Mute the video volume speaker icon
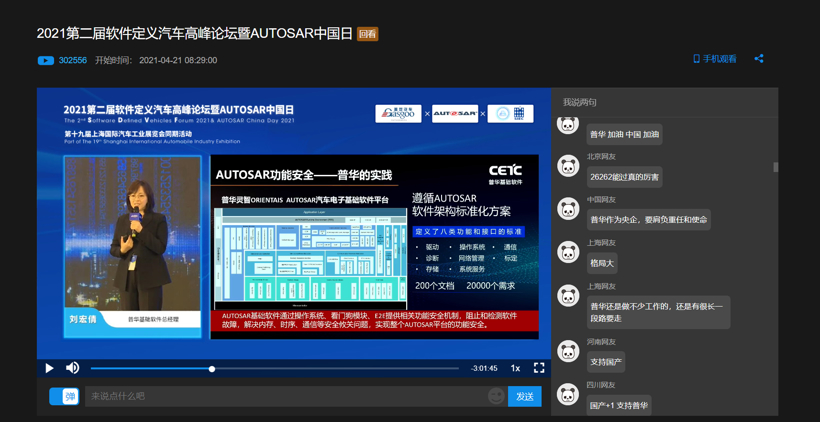 72,368
